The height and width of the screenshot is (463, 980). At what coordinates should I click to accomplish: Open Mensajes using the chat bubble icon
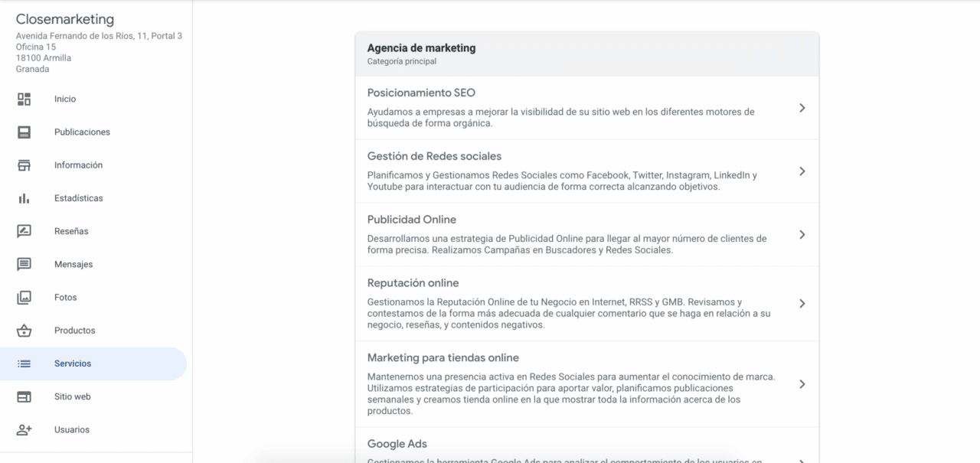[23, 263]
